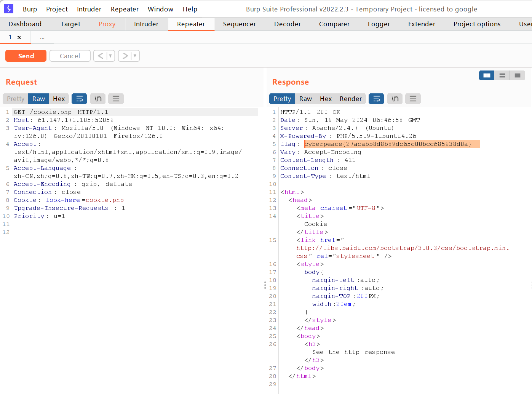Screen dimensions: 532x394
Task: Open the Intruder menu in menu bar
Action: click(x=89, y=9)
